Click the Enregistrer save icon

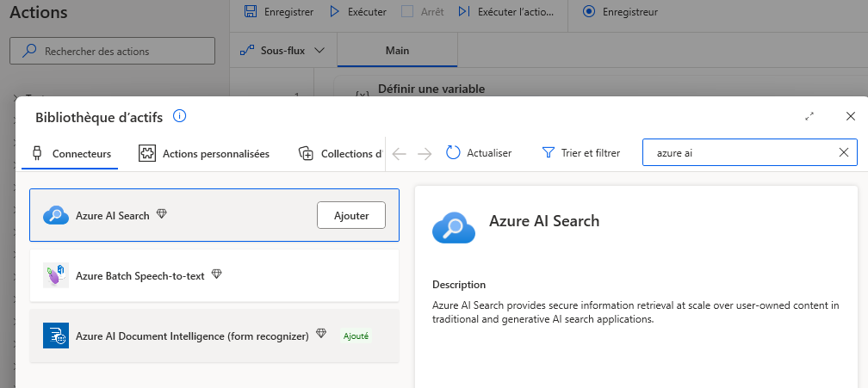click(x=251, y=11)
